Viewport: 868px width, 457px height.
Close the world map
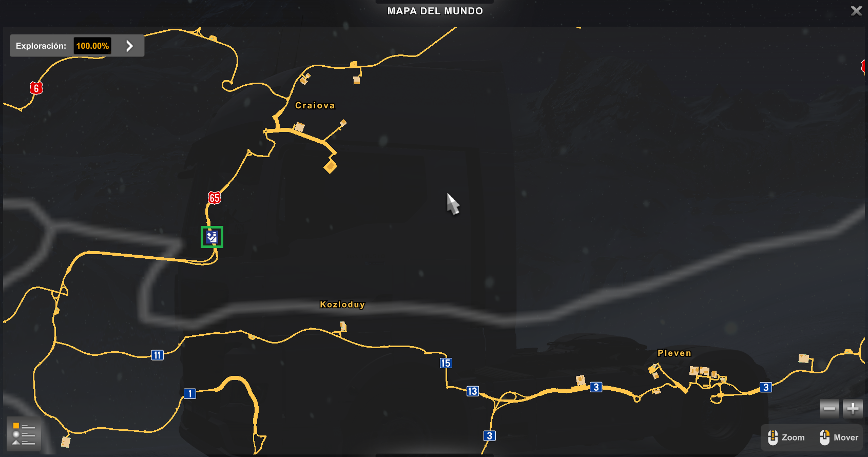point(856,11)
